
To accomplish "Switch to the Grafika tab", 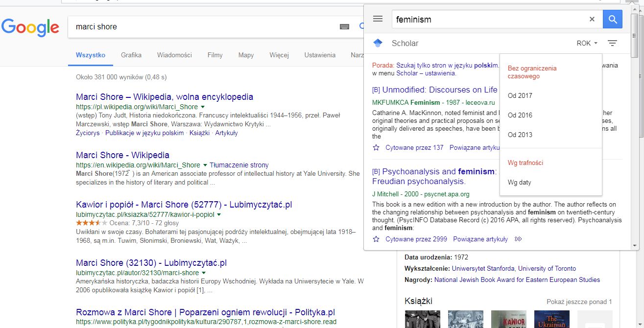I will click(x=131, y=55).
